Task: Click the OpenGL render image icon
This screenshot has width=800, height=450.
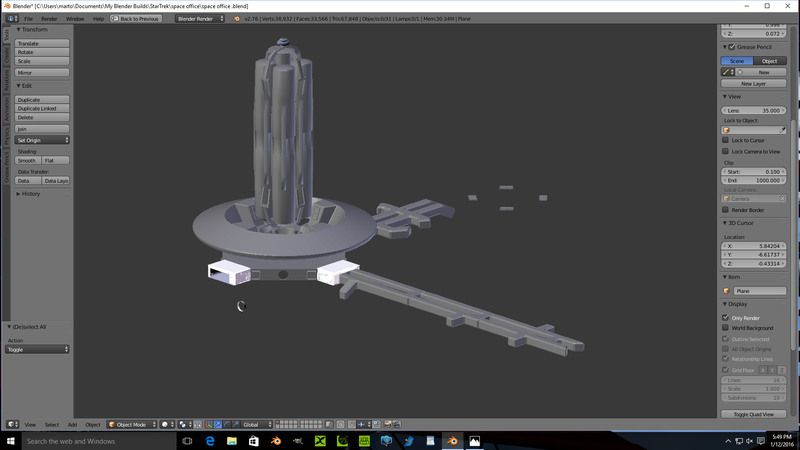Action: (x=388, y=424)
